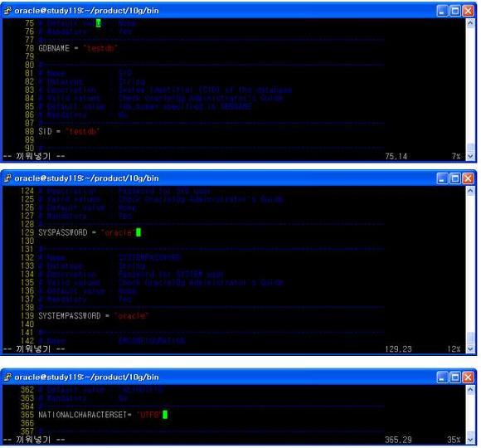Click 'UTF8' value on line 365
The height and width of the screenshot is (448, 481).
pos(149,415)
